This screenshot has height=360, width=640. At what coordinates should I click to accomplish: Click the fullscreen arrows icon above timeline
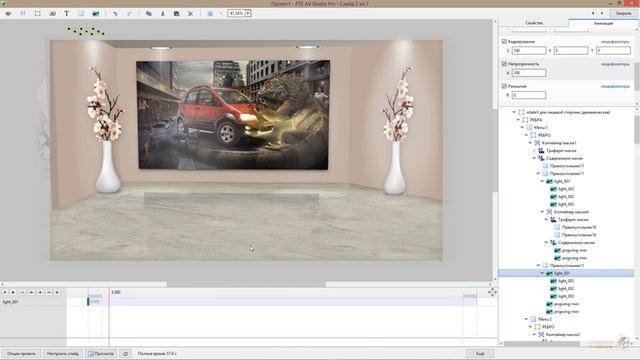pyautogui.click(x=492, y=292)
